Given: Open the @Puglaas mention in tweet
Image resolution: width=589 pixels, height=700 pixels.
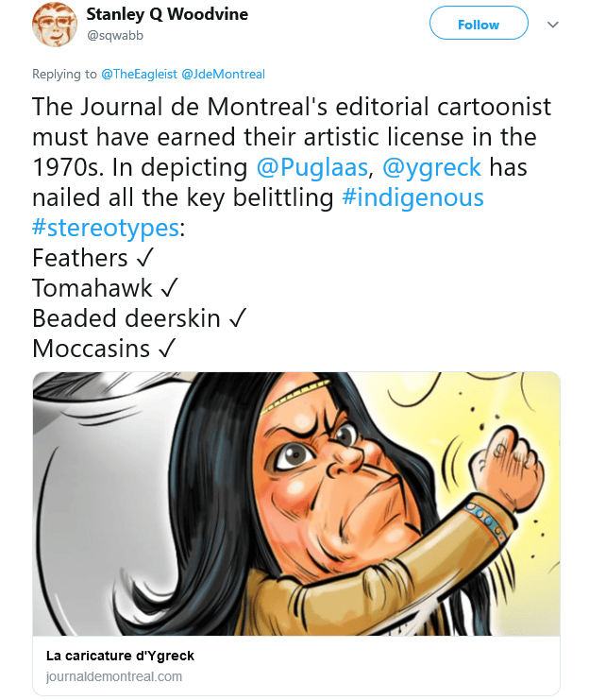Looking at the screenshot, I should click(292, 167).
